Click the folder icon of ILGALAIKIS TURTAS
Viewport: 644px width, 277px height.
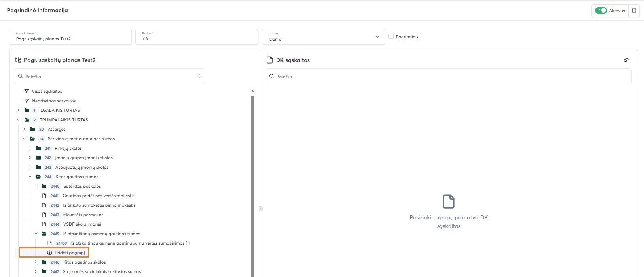(x=27, y=110)
